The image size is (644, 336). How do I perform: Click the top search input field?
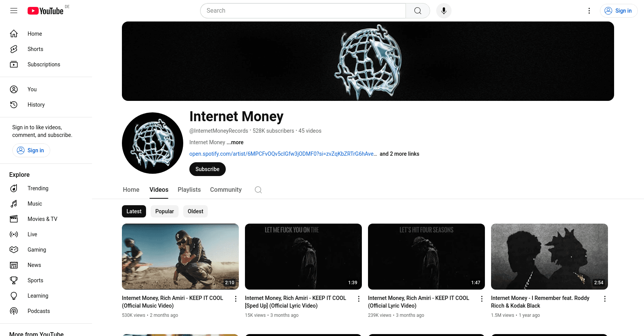[x=303, y=11]
